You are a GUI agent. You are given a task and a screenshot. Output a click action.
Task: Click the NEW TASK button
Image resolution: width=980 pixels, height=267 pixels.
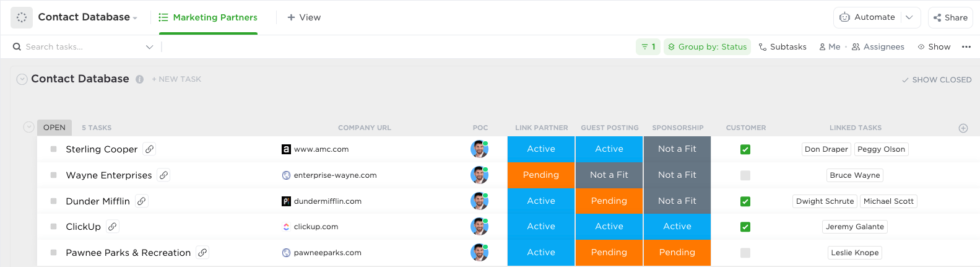coord(176,79)
